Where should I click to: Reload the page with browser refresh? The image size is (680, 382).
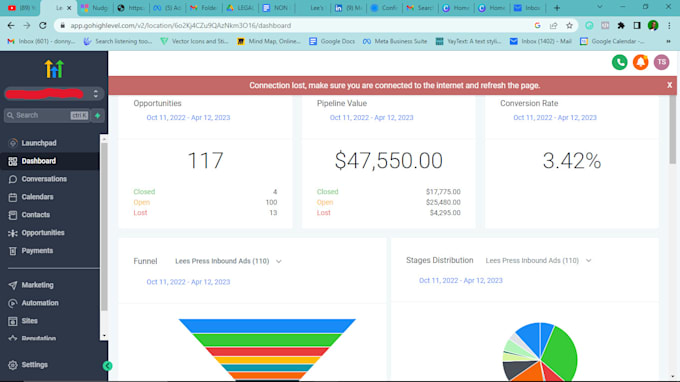tap(42, 26)
